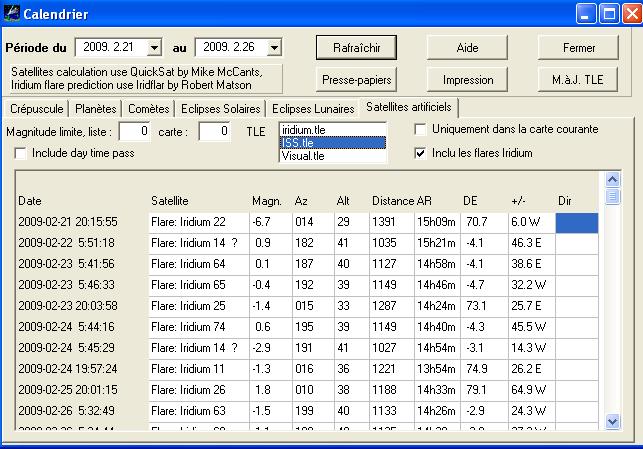The image size is (643, 449).
Task: Open the Eclipses Solaires tab
Action: tap(221, 109)
